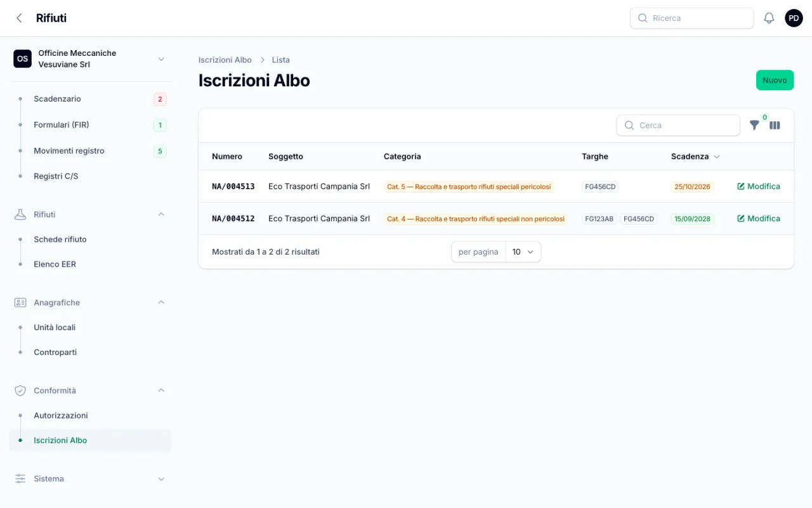
Task: Open Elenco EER
Action: 90,264
